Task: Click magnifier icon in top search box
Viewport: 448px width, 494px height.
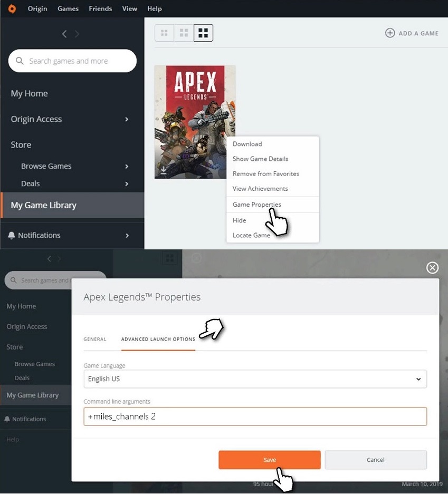Action: (20, 61)
